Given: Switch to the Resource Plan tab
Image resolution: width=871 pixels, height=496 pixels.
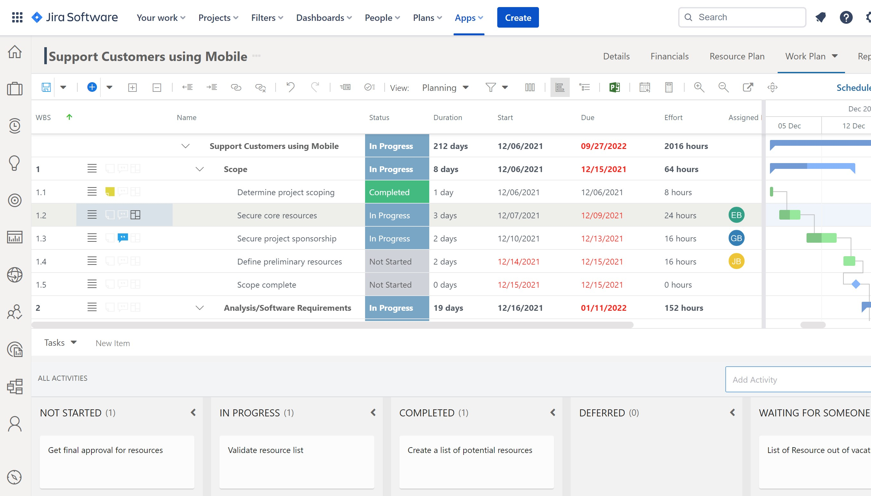Looking at the screenshot, I should 736,57.
